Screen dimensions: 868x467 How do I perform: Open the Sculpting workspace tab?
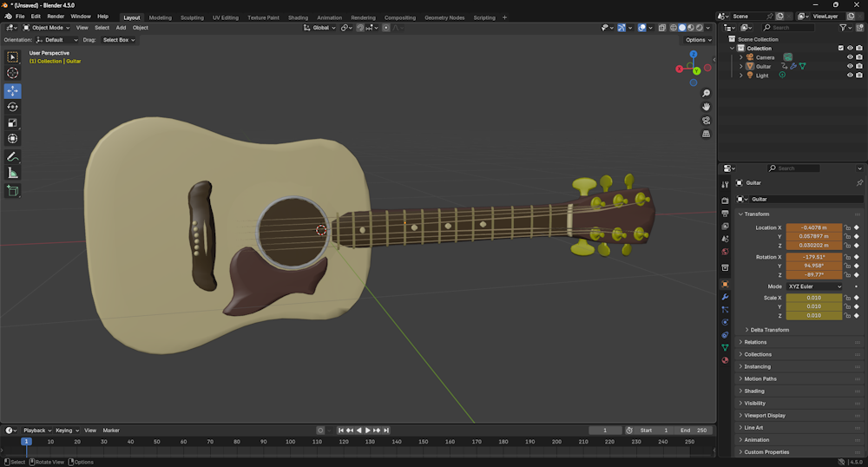[192, 17]
